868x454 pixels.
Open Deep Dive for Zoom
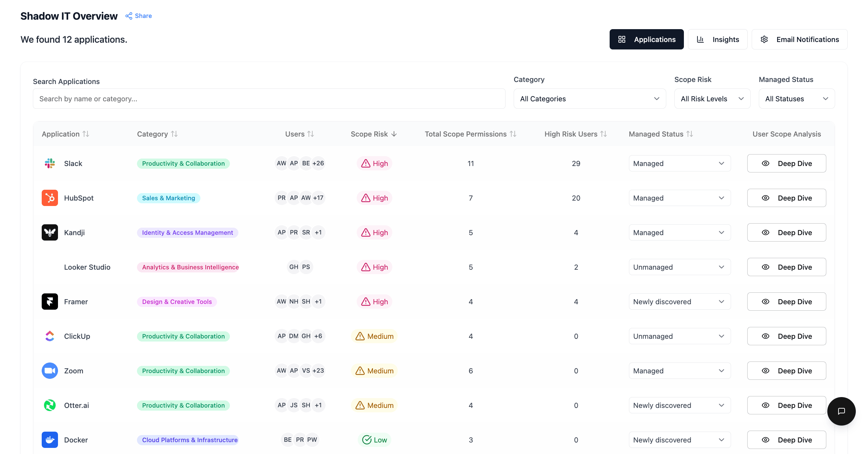point(787,371)
